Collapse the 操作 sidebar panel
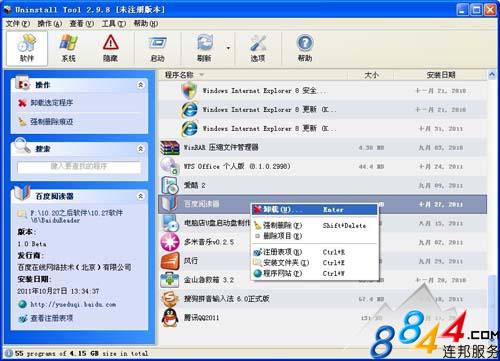Screen dimensions: 500x361 [140, 85]
